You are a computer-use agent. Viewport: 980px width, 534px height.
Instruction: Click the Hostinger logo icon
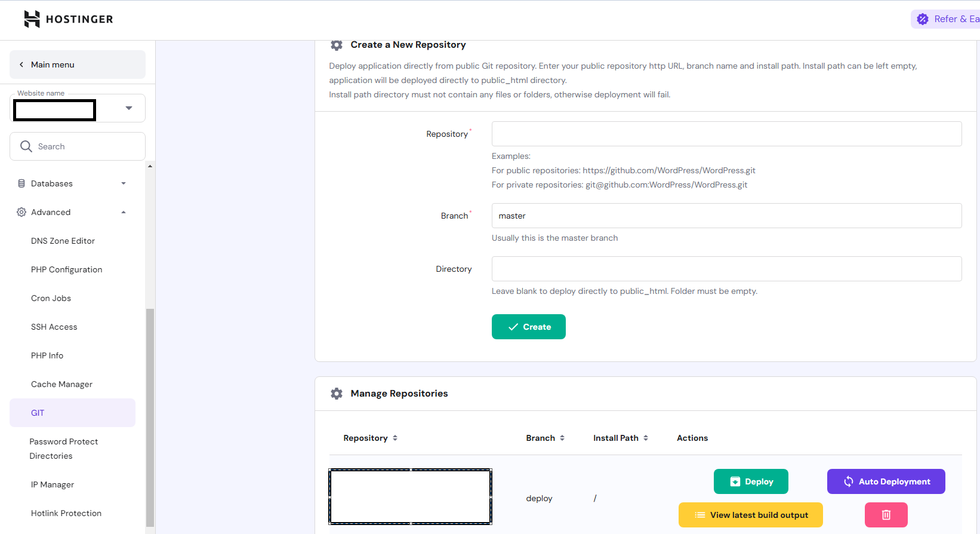32,19
